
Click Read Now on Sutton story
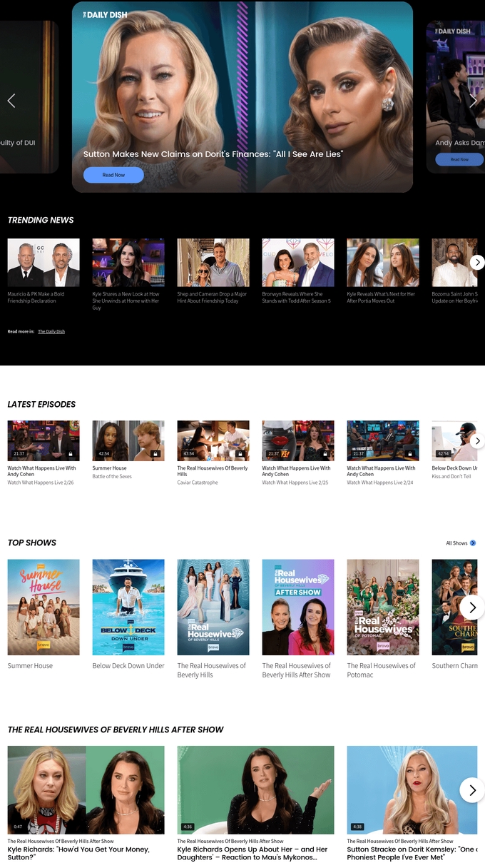[x=113, y=175]
